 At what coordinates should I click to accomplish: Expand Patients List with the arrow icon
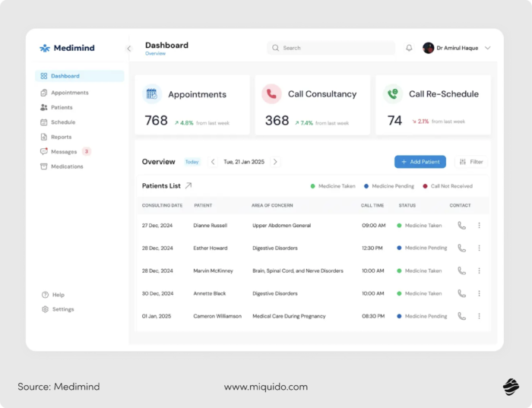188,185
